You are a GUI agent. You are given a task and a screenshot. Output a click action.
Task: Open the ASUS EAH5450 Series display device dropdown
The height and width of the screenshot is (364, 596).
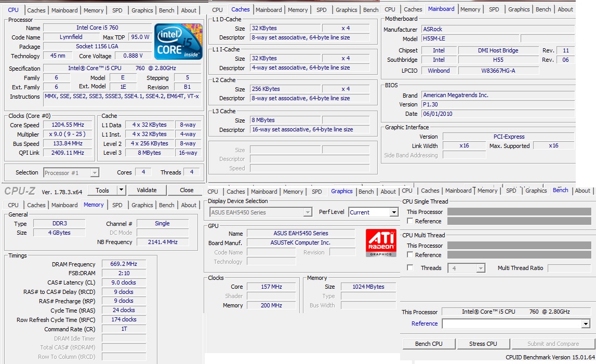tap(261, 212)
